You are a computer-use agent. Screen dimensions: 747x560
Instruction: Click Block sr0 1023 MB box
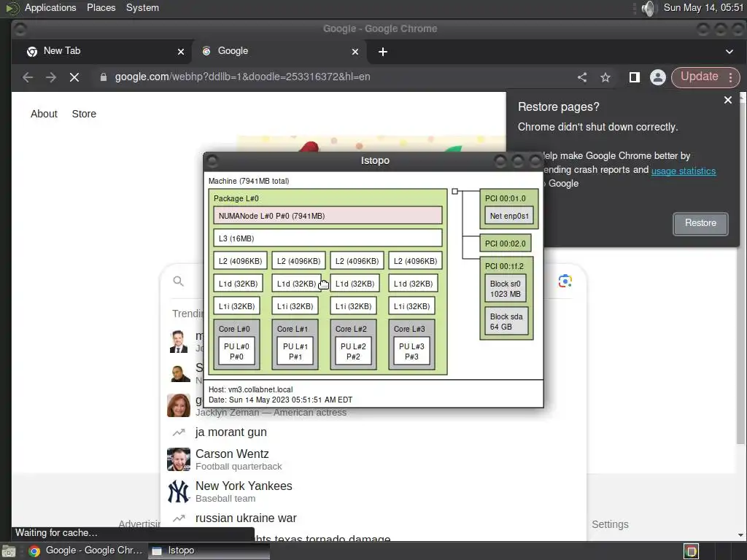click(506, 289)
